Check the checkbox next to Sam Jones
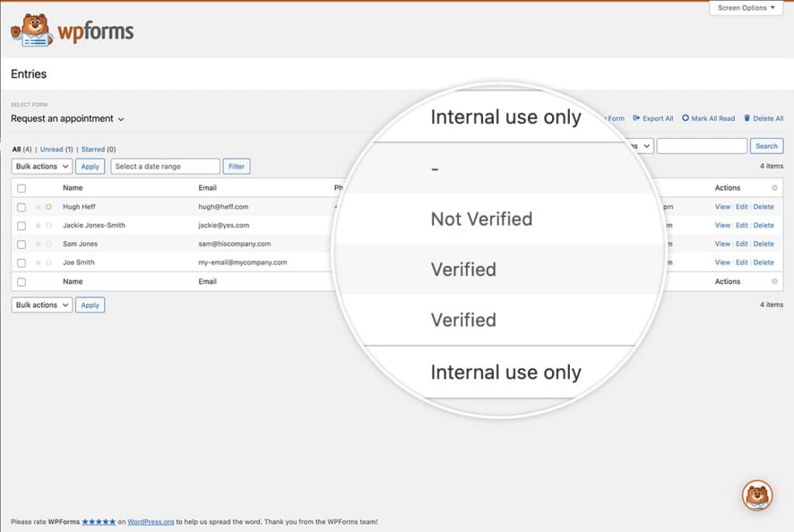 tap(20, 244)
